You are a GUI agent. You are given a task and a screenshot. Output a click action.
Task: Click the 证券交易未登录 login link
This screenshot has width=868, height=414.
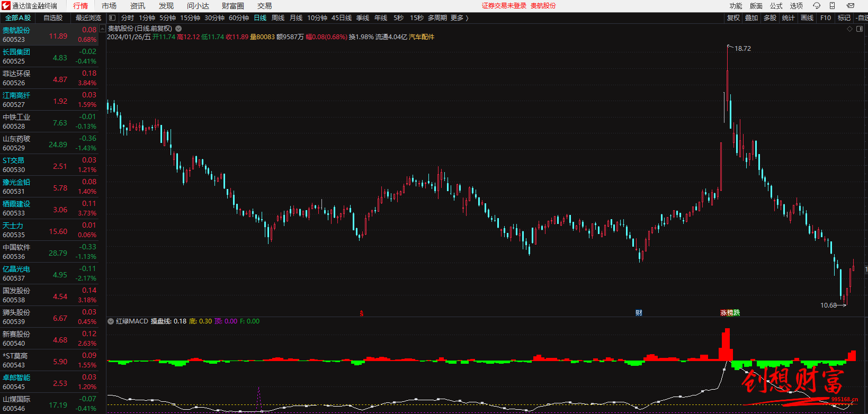(504, 6)
